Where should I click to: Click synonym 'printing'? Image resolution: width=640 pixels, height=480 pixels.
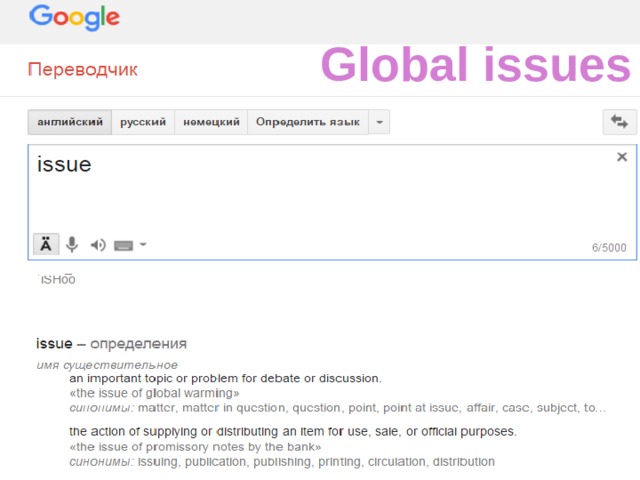(340, 462)
